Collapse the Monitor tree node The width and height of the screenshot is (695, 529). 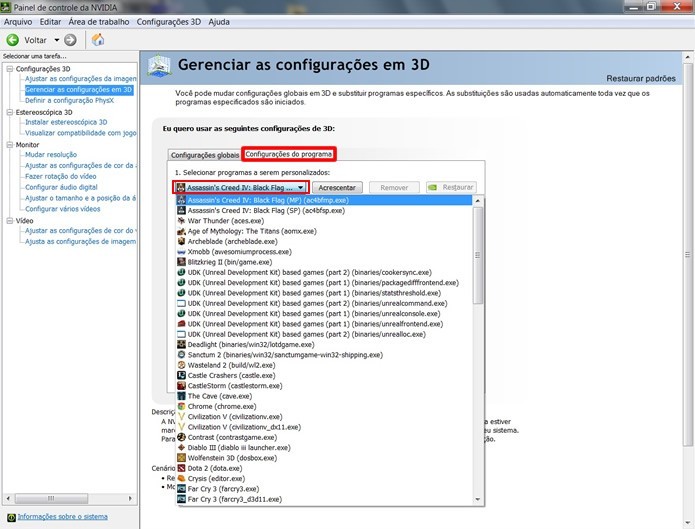coord(10,145)
